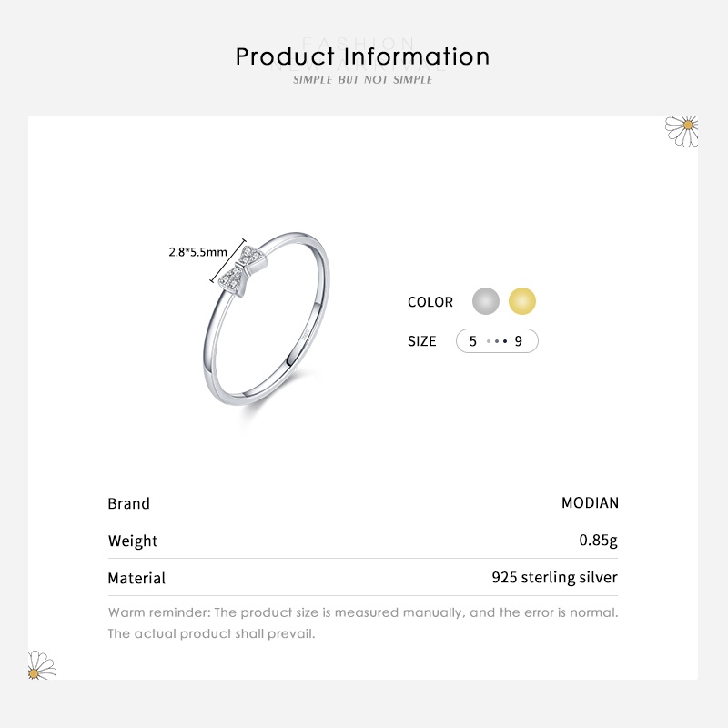Click the MODIAN brand name

[x=590, y=502]
